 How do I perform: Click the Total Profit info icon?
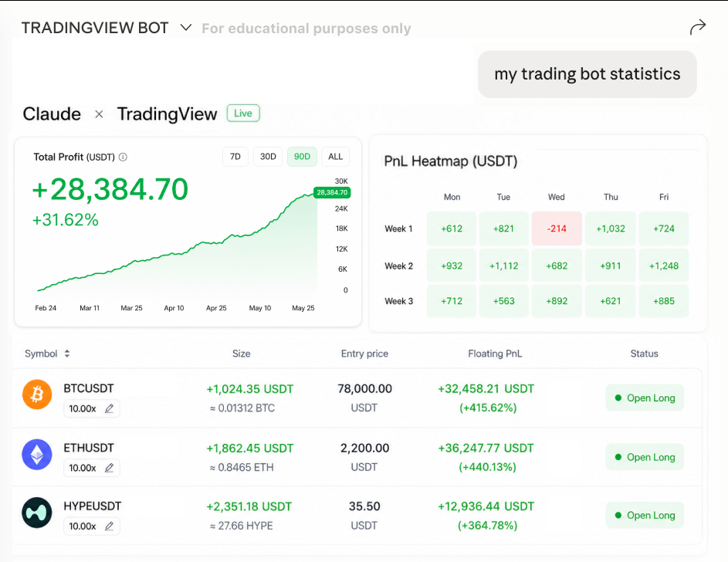coord(123,157)
